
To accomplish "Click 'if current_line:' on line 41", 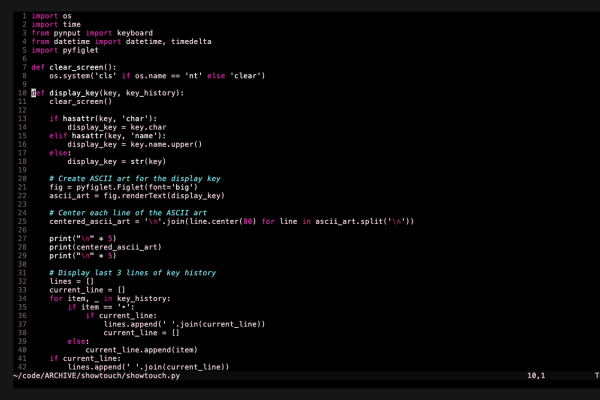I will [x=85, y=359].
